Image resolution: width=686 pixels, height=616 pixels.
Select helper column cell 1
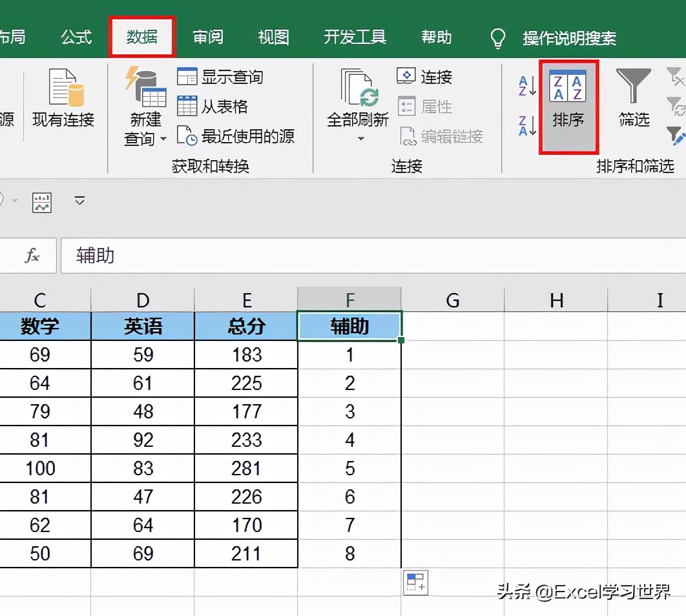[x=349, y=354]
